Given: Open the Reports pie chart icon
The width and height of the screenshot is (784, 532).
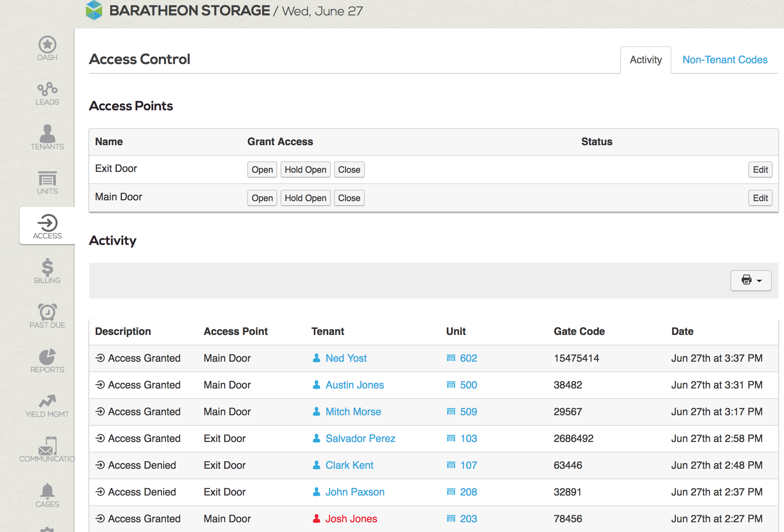Looking at the screenshot, I should click(x=47, y=360).
